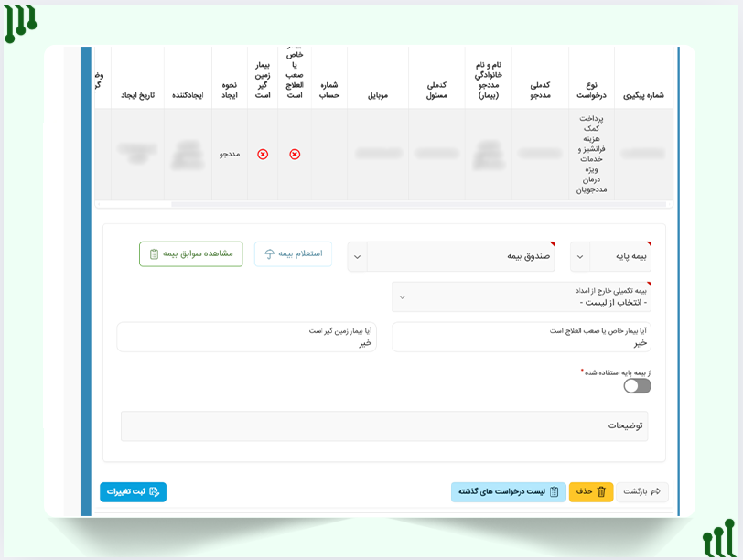Click the شماره حساب column header
743x560 pixels.
click(x=329, y=90)
